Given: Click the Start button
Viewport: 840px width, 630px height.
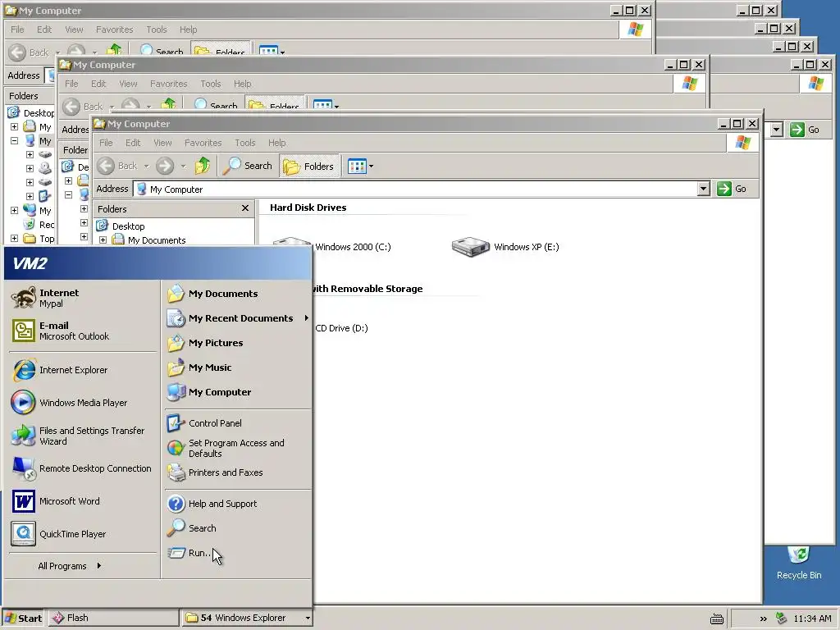Looking at the screenshot, I should [23, 619].
